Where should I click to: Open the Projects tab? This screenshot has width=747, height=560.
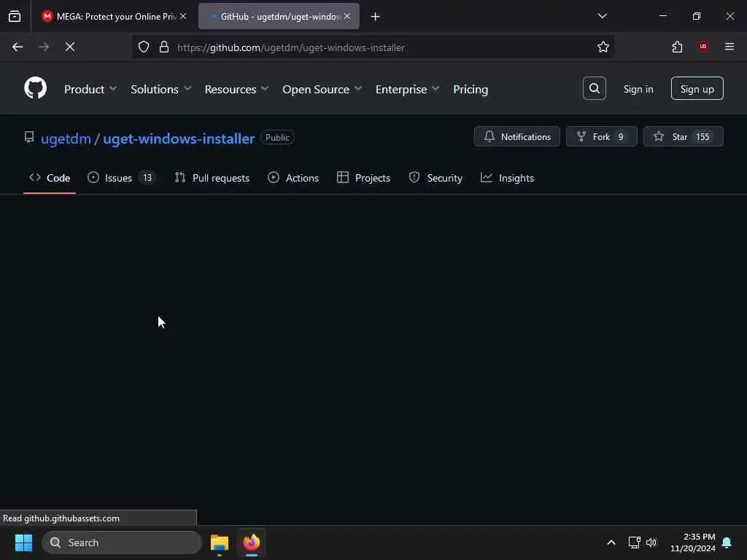click(363, 178)
